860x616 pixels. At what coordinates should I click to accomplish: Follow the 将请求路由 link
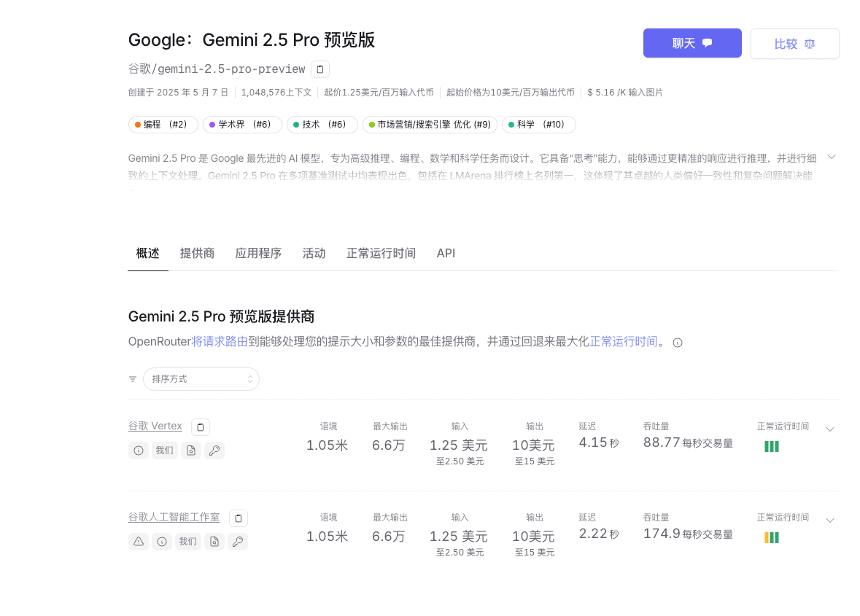[x=220, y=341]
